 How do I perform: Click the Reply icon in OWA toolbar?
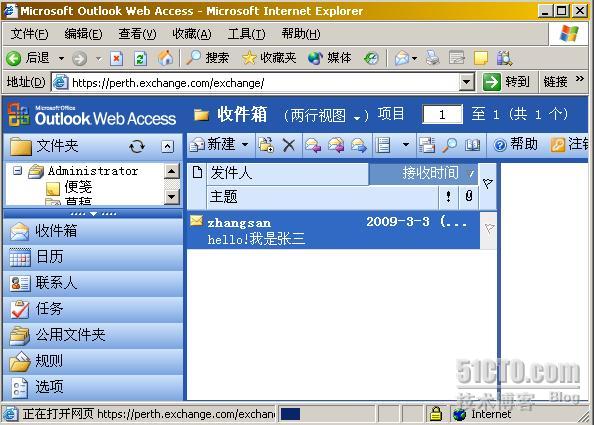coord(313,145)
